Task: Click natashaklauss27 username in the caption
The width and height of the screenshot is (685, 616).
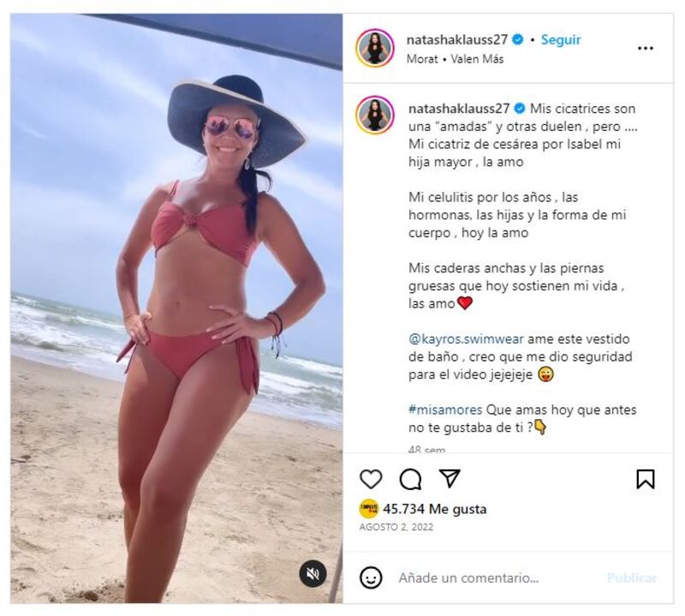Action: pos(459,109)
